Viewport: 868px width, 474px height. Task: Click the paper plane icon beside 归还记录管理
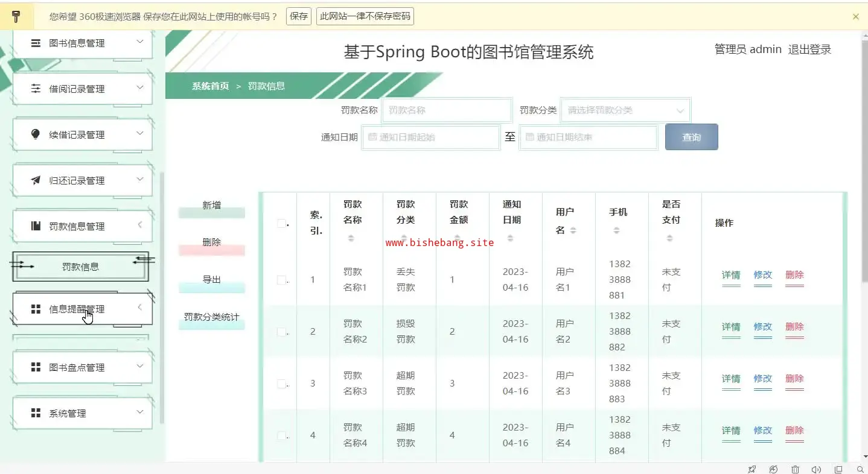point(36,180)
